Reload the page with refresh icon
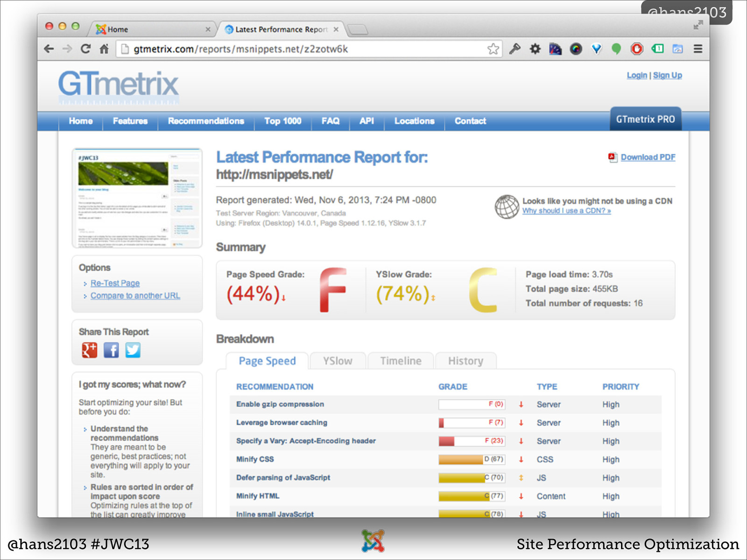 (x=85, y=49)
